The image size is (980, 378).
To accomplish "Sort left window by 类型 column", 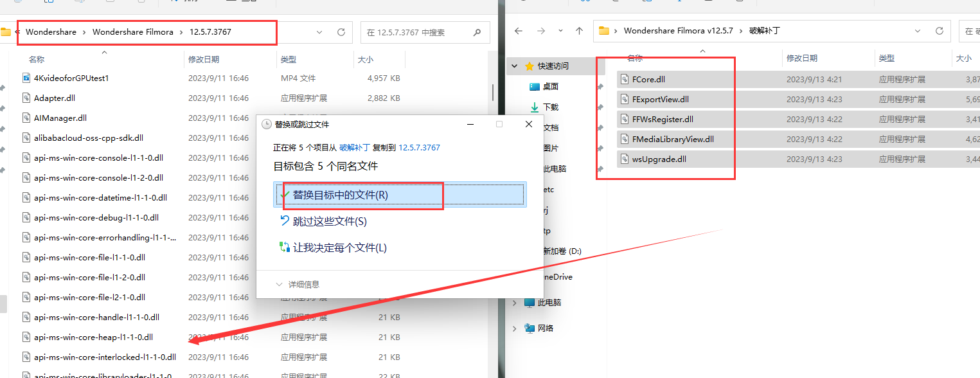I will click(x=288, y=59).
